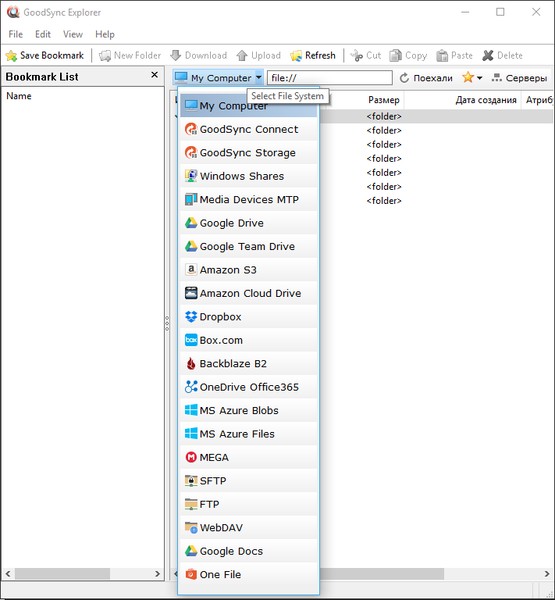Close the Bookmark List panel

click(x=155, y=75)
